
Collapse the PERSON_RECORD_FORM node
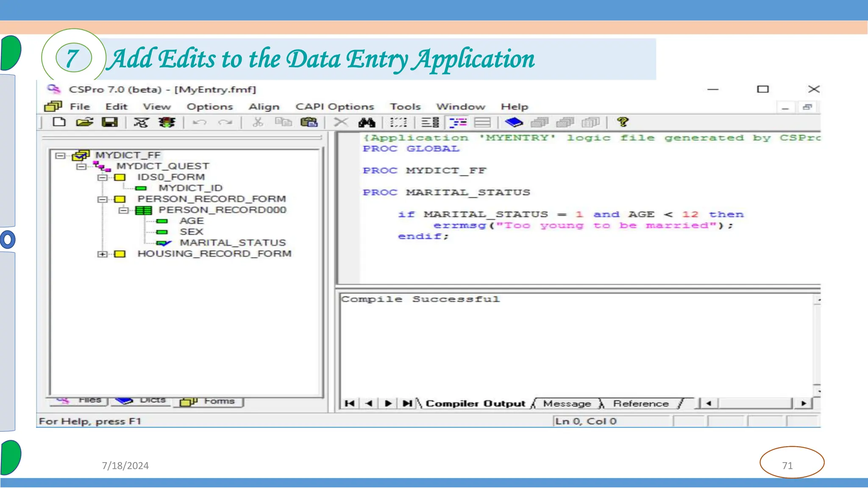pos(103,199)
